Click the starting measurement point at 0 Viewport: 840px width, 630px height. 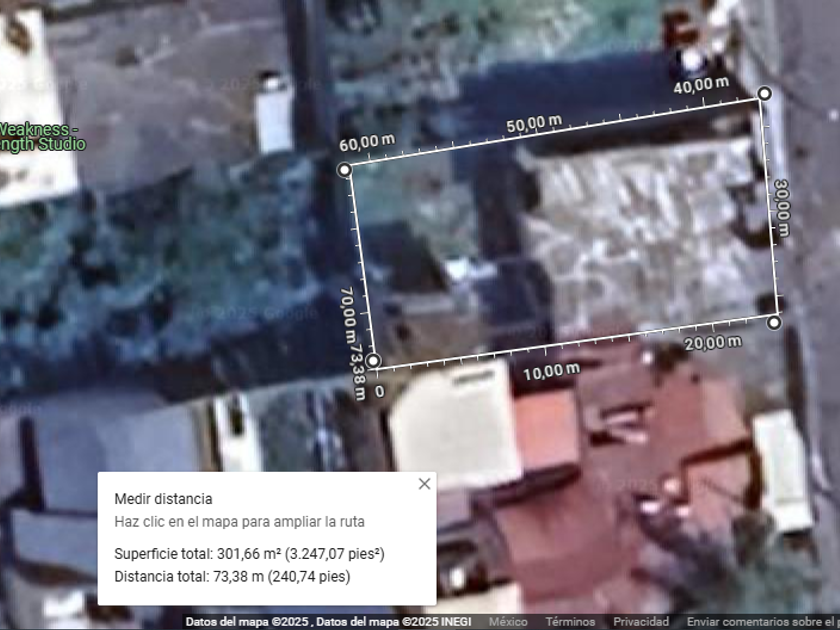click(373, 361)
